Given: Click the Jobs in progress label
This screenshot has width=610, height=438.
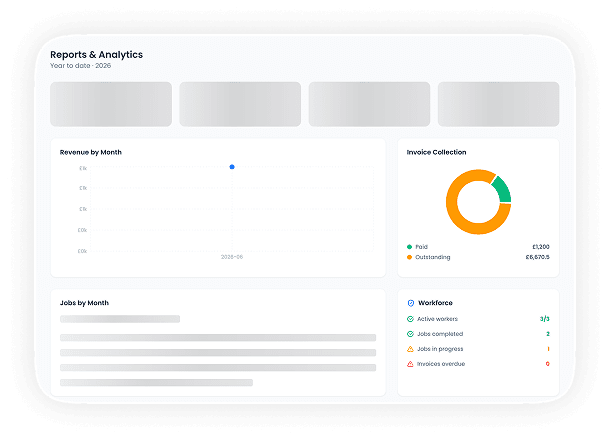Looking at the screenshot, I should coord(440,349).
